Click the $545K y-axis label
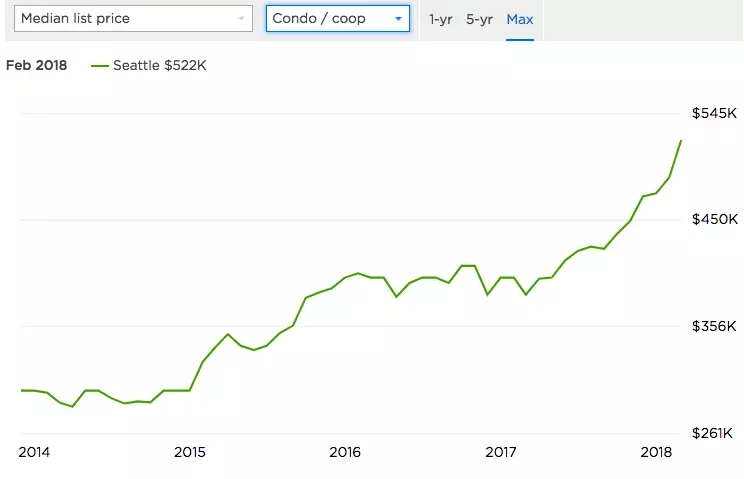The image size is (744, 479). (714, 113)
